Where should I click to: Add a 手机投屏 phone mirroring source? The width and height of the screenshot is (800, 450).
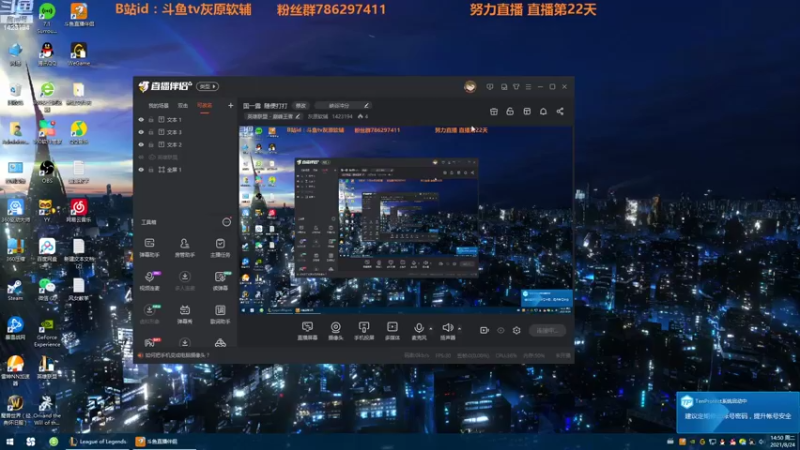pyautogui.click(x=364, y=331)
